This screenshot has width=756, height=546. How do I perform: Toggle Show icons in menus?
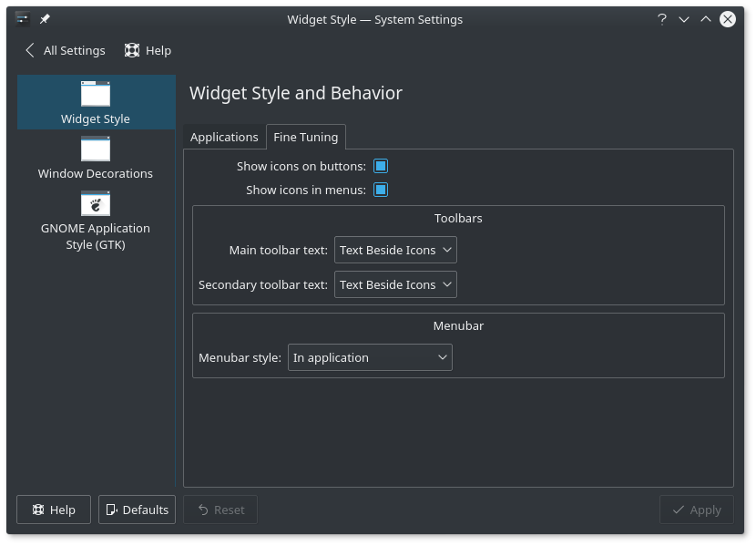tap(380, 190)
